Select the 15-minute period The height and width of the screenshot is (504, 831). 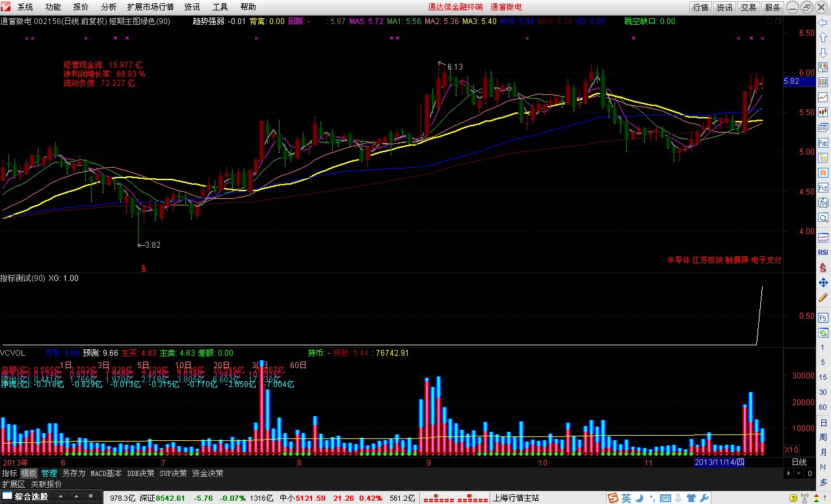point(823,377)
